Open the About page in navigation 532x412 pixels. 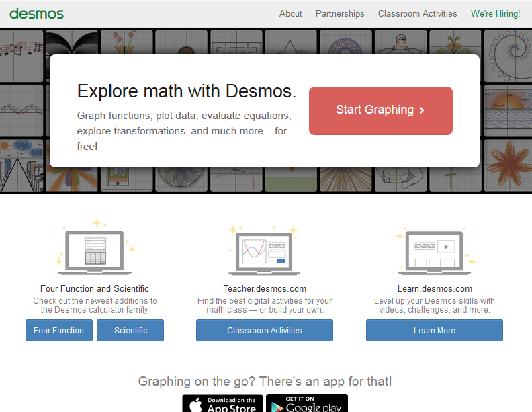[x=290, y=13]
